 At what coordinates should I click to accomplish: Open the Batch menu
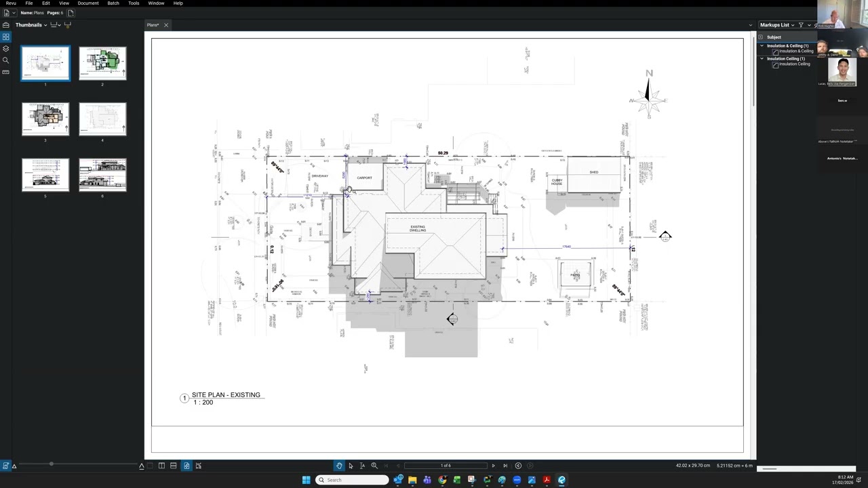point(113,3)
